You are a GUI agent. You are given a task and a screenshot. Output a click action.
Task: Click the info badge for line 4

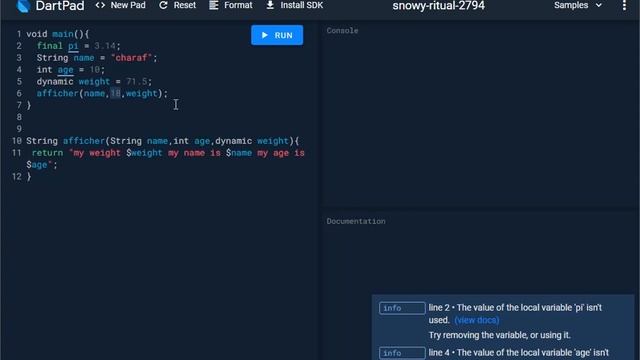click(x=402, y=353)
